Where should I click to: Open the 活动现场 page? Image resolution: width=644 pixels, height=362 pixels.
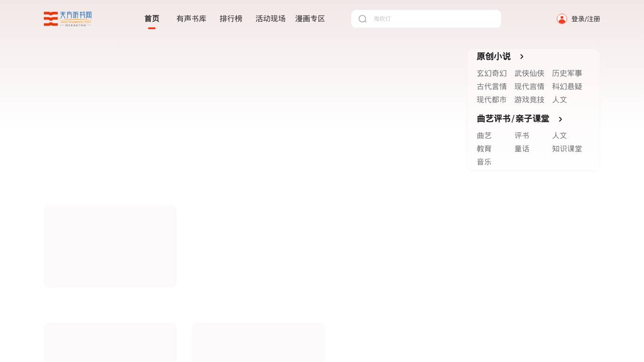tap(271, 18)
